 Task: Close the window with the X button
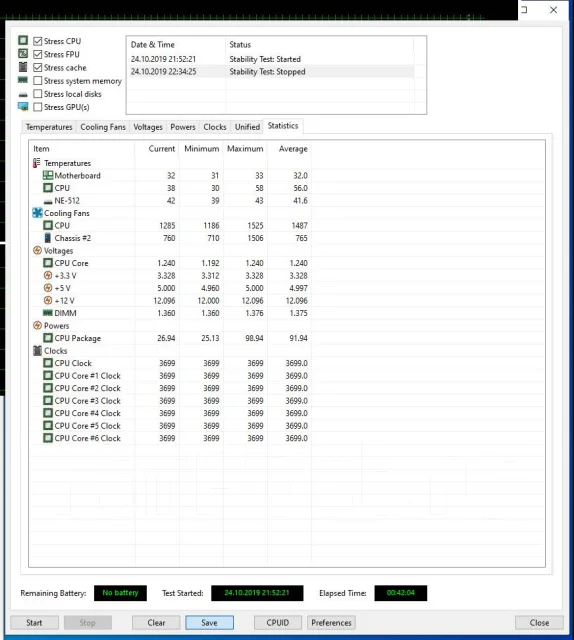tap(554, 10)
